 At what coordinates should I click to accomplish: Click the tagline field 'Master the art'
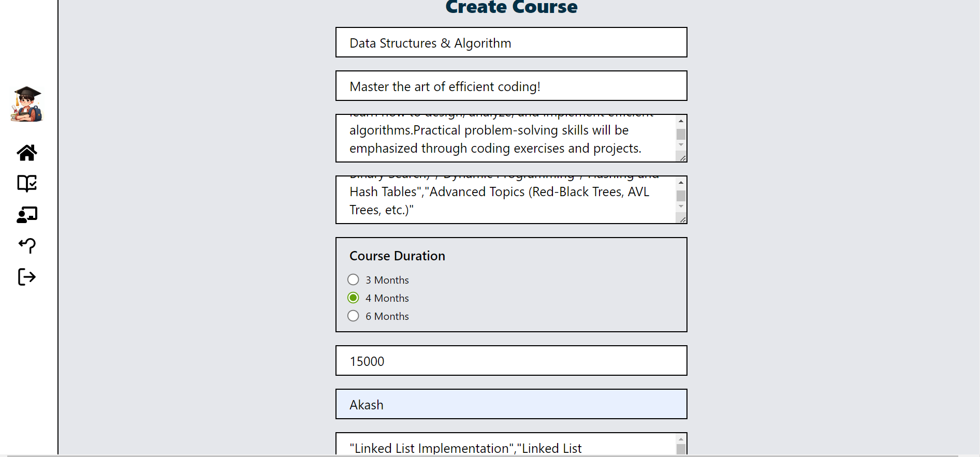click(511, 86)
